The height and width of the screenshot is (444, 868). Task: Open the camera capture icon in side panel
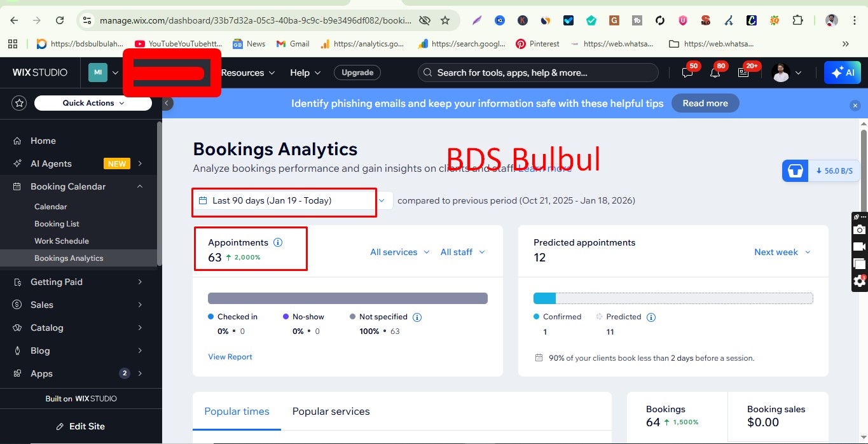click(860, 230)
